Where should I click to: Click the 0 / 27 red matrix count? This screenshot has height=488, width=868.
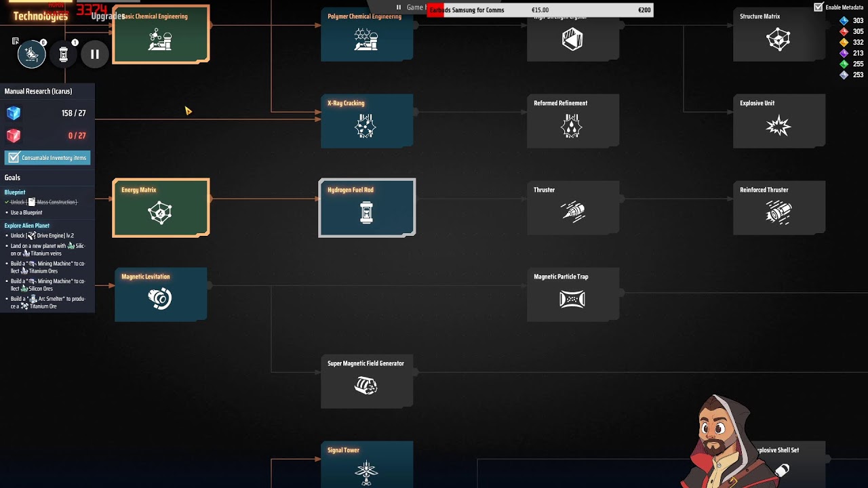pyautogui.click(x=77, y=136)
